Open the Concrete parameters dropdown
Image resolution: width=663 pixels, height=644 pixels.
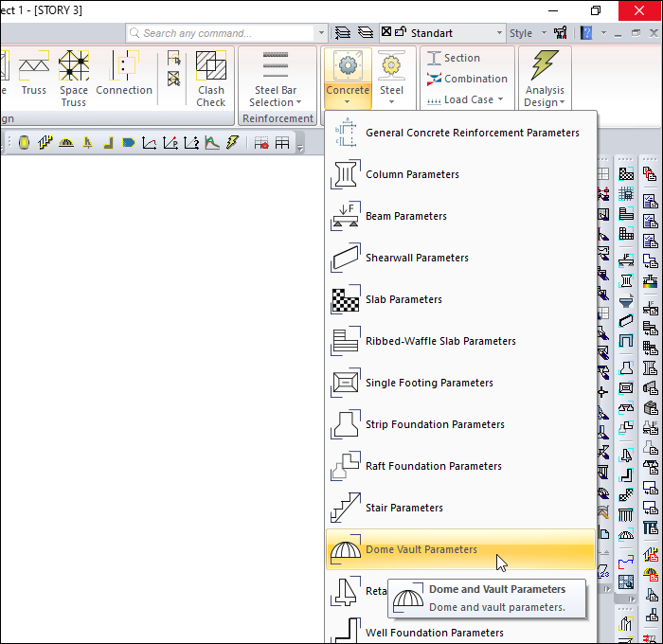click(x=347, y=78)
